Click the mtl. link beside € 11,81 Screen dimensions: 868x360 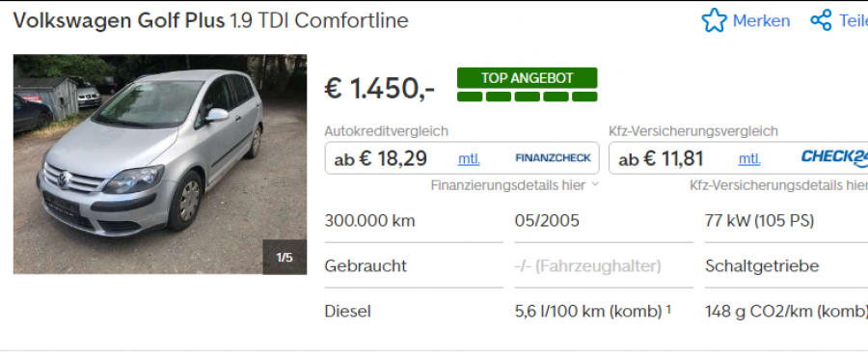749,159
